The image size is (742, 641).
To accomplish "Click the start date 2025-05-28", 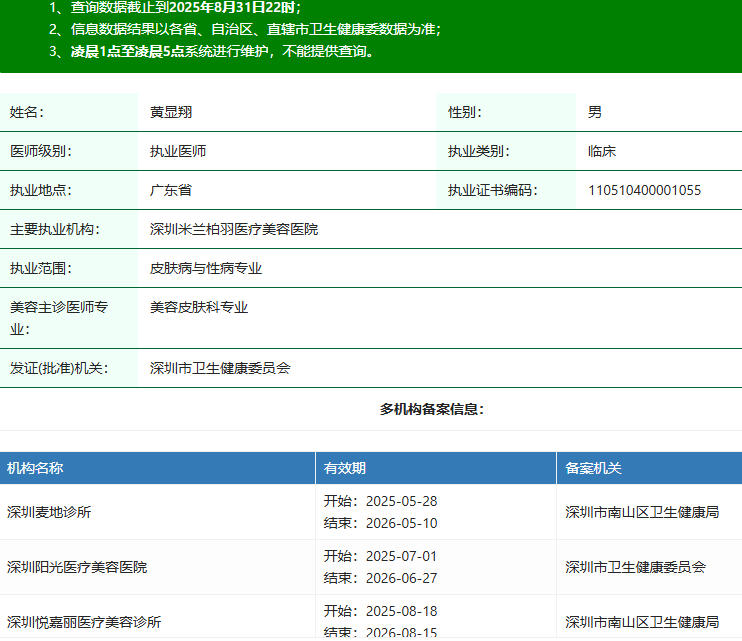I will 401,501.
